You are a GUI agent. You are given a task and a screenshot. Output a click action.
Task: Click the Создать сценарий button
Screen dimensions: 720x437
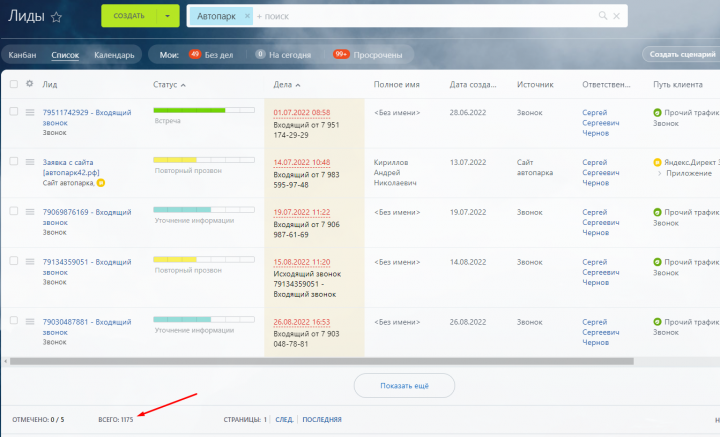click(682, 54)
